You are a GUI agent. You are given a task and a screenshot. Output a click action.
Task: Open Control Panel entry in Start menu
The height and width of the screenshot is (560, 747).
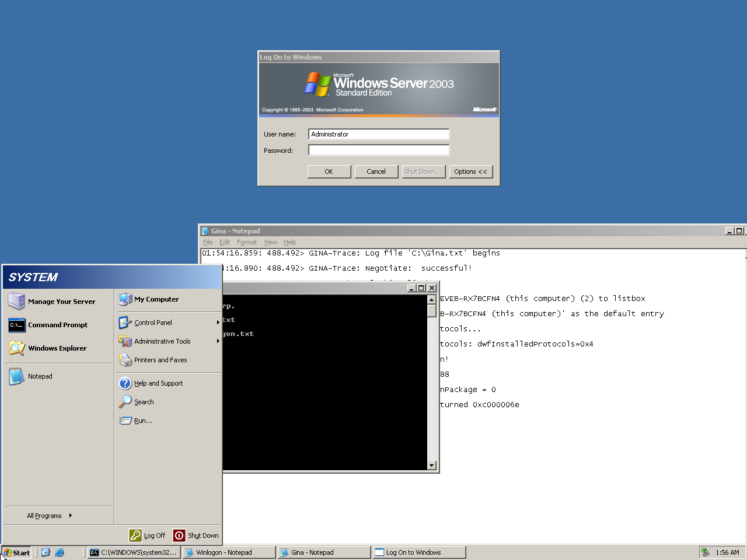click(169, 323)
